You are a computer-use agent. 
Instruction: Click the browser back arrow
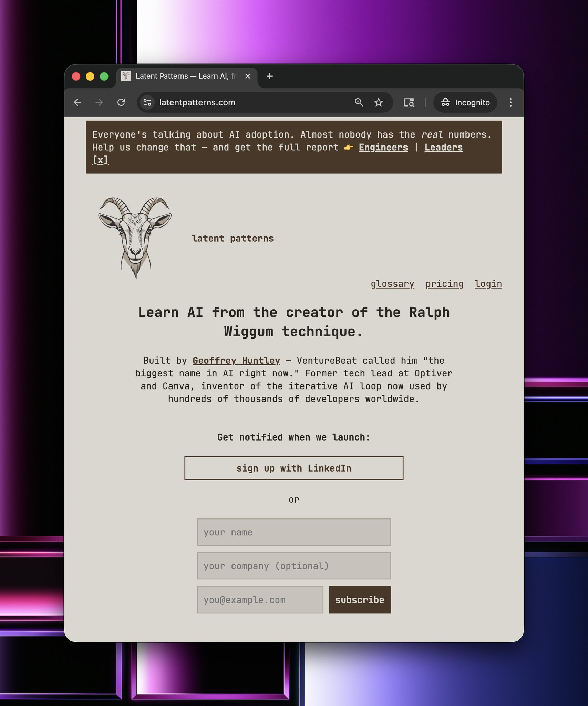coord(78,102)
